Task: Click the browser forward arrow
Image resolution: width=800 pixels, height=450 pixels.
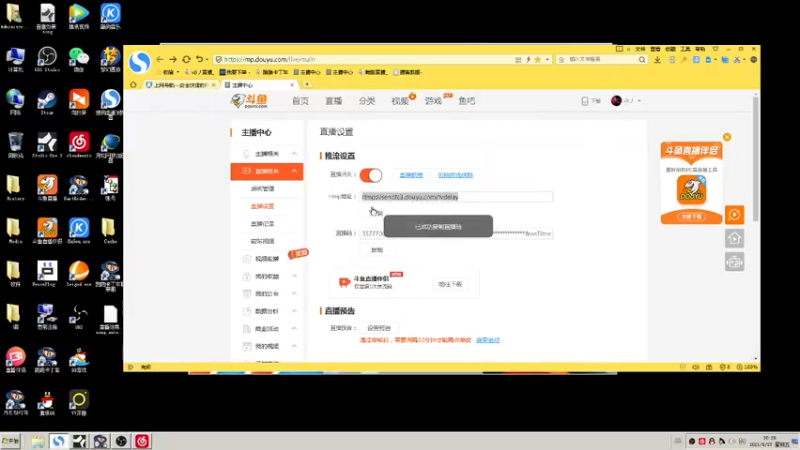Action: 173,59
